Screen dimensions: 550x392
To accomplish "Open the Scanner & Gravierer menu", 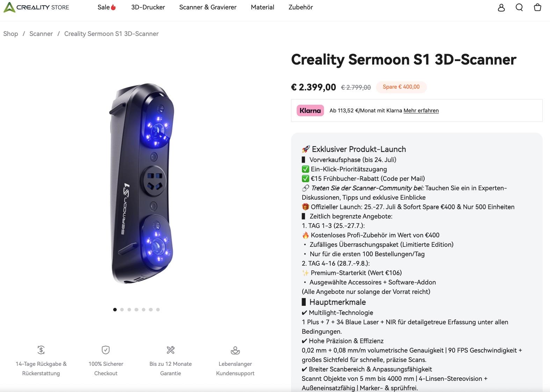I will (x=208, y=7).
